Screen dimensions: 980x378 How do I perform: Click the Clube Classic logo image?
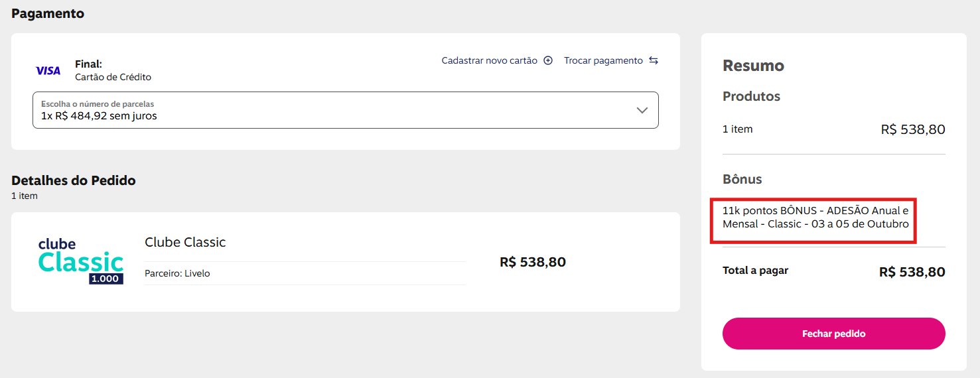[x=81, y=261]
